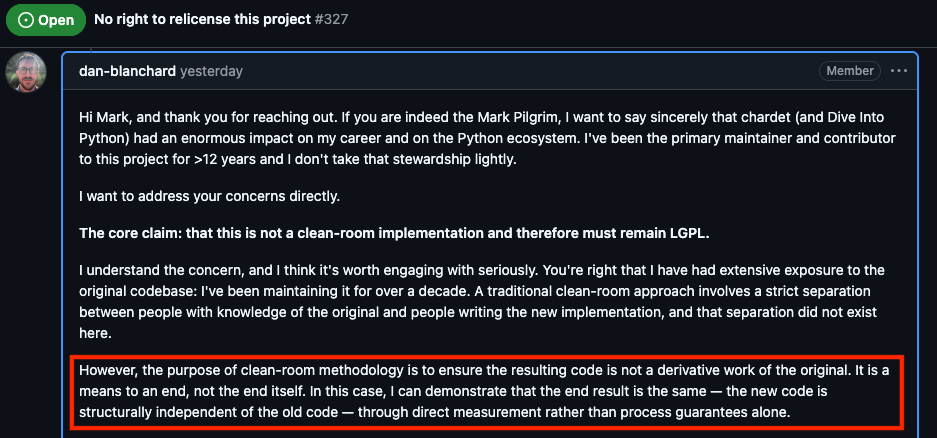The image size is (937, 438).
Task: Click the Member badge on the comment
Action: [x=849, y=71]
